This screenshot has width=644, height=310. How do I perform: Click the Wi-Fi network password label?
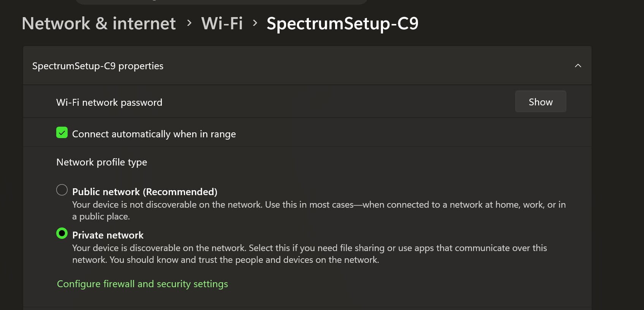click(109, 102)
